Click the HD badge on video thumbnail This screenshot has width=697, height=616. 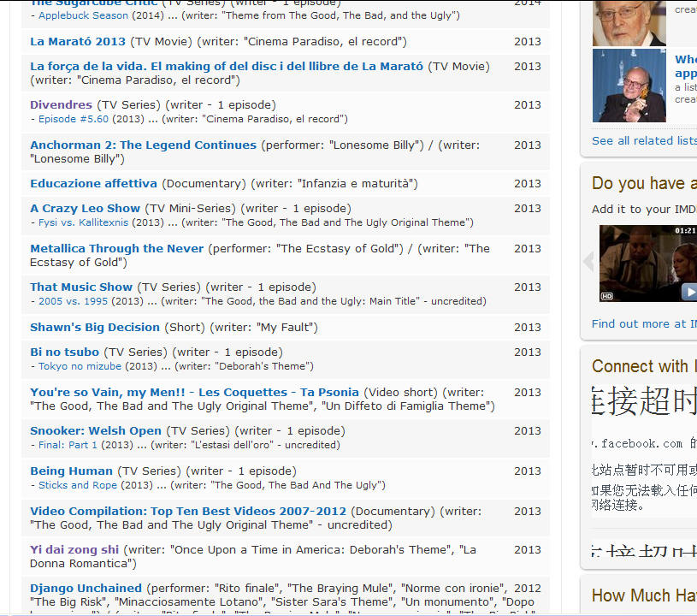[x=607, y=296]
